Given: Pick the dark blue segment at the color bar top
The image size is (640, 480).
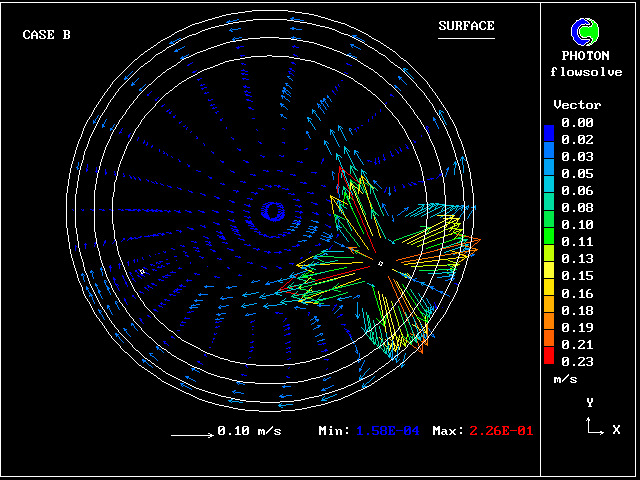Looking at the screenshot, I should (x=548, y=130).
